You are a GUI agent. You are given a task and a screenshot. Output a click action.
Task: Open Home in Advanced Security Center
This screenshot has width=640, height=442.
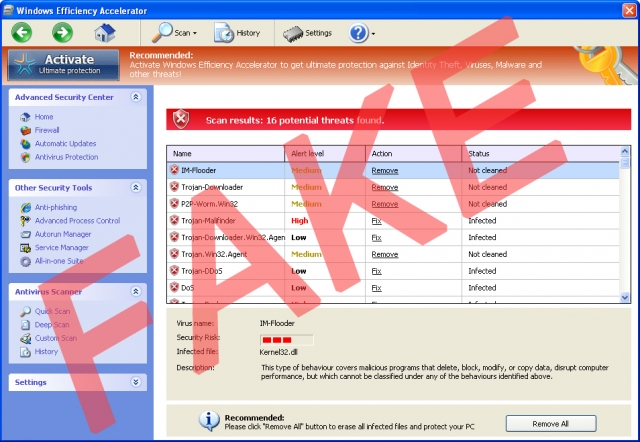click(44, 117)
